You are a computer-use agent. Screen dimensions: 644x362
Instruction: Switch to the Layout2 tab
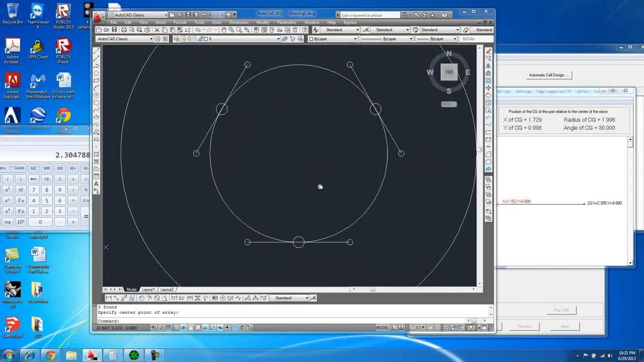[167, 290]
